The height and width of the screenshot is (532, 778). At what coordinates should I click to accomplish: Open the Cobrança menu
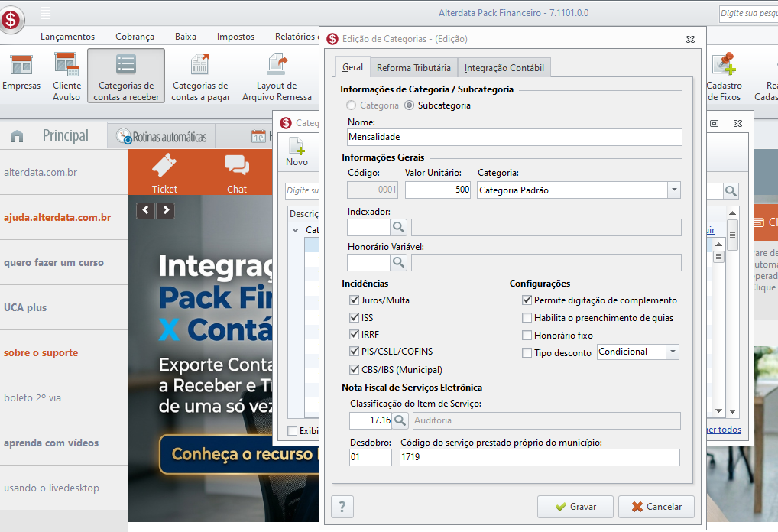pos(135,36)
